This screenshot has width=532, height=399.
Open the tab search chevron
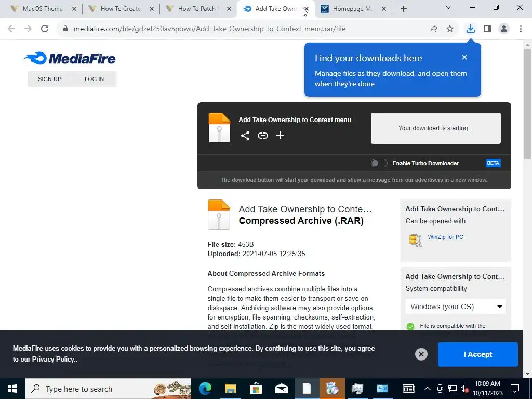tap(448, 7)
